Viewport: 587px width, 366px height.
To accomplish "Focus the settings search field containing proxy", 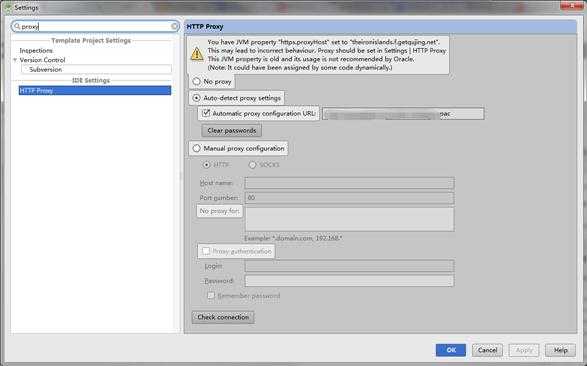I will (x=95, y=27).
